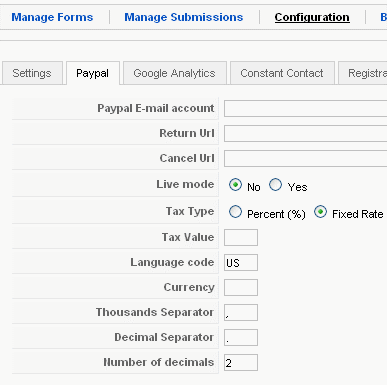Click the Language code label
387x385 pixels.
172,262
